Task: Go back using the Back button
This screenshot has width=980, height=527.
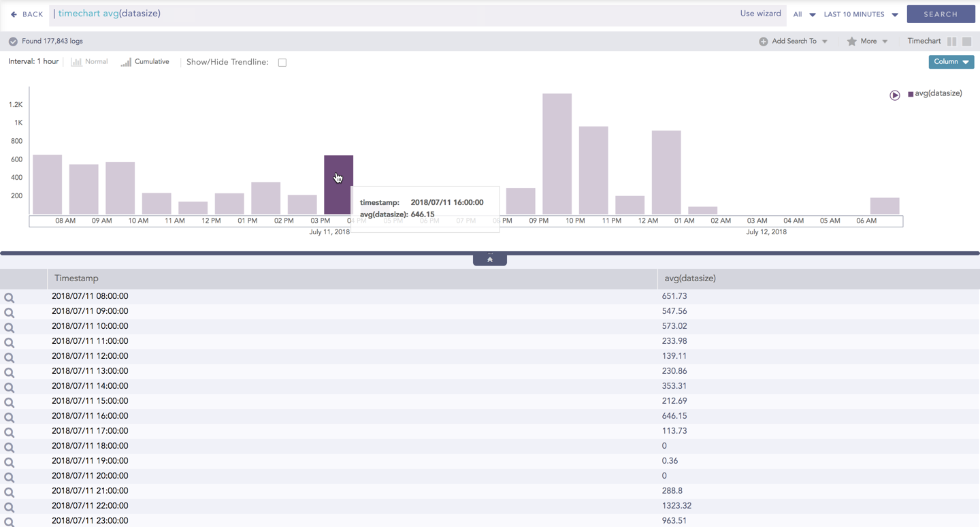Action: (27, 14)
